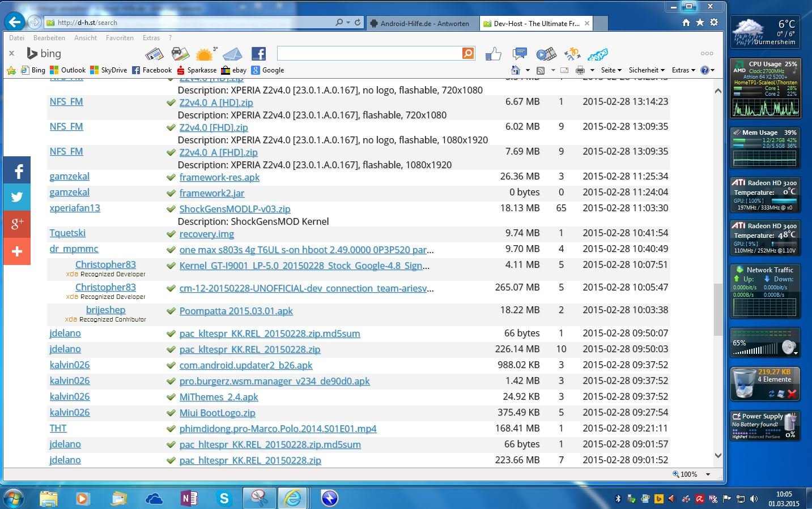The height and width of the screenshot is (509, 812).
Task: Go back with the browser back arrow
Action: [15, 22]
